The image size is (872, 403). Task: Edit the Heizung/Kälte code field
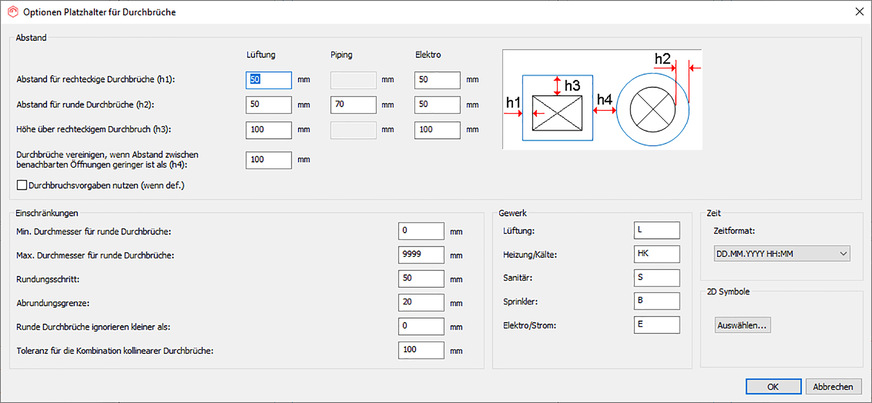[x=656, y=254]
